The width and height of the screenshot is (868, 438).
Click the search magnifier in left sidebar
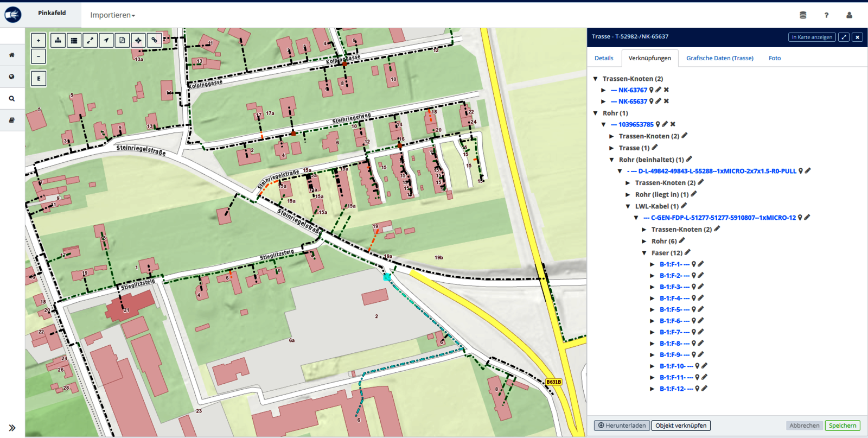tap(12, 99)
